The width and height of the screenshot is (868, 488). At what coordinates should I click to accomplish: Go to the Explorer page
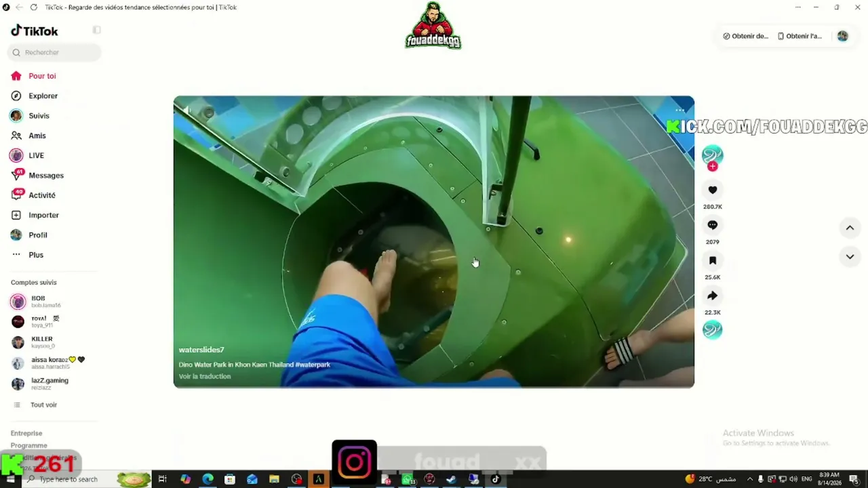(x=43, y=96)
